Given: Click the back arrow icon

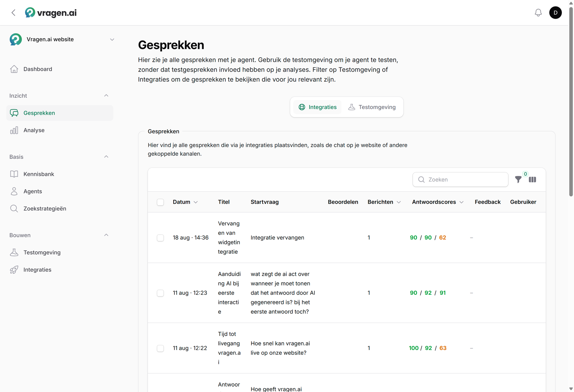Looking at the screenshot, I should click(x=13, y=13).
